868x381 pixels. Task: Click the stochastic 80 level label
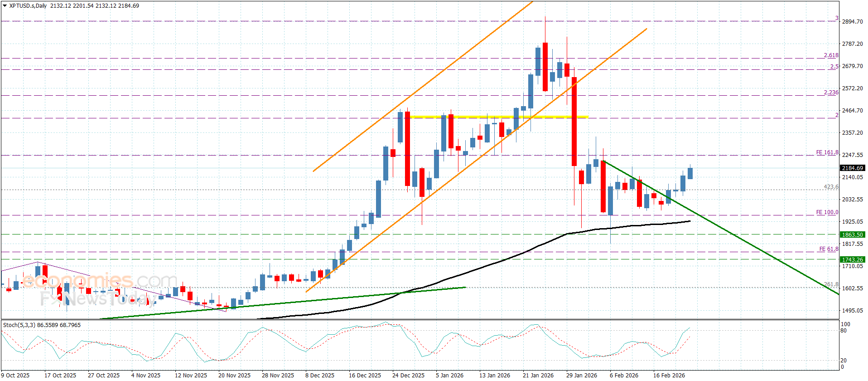(844, 331)
